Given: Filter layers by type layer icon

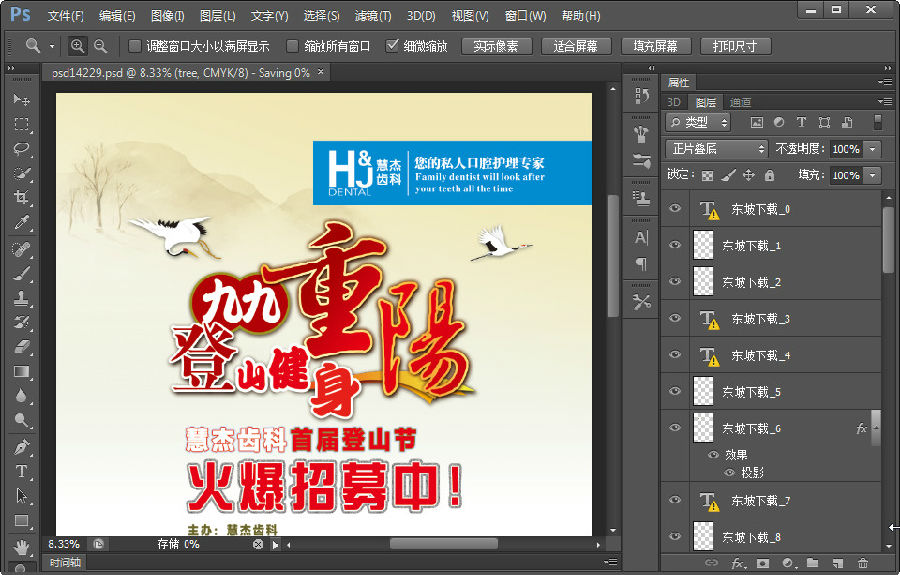Looking at the screenshot, I should tap(801, 122).
